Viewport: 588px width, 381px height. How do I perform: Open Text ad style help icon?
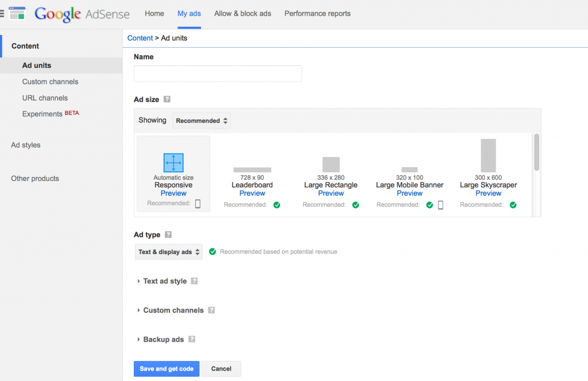tap(194, 281)
